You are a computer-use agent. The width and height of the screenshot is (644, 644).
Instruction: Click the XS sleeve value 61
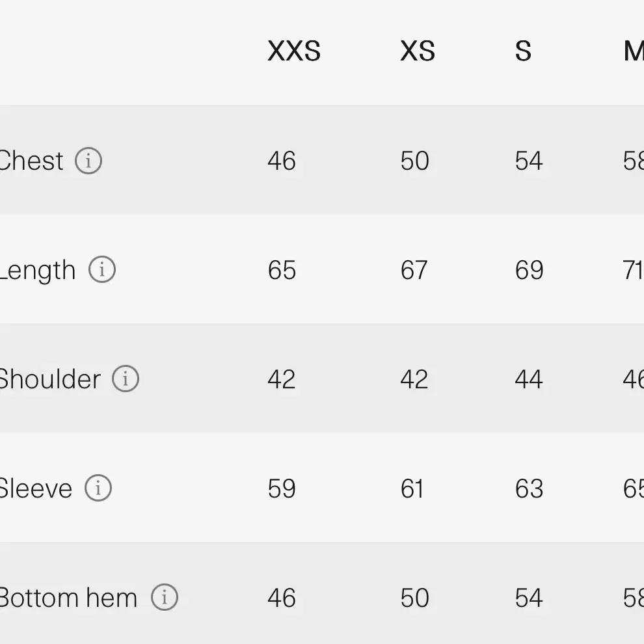(x=412, y=489)
